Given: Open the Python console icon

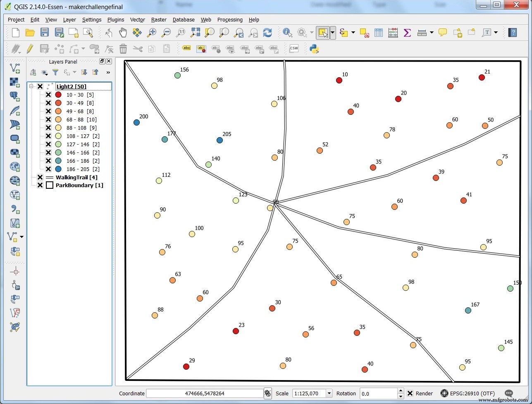Looking at the screenshot, I should point(314,49).
